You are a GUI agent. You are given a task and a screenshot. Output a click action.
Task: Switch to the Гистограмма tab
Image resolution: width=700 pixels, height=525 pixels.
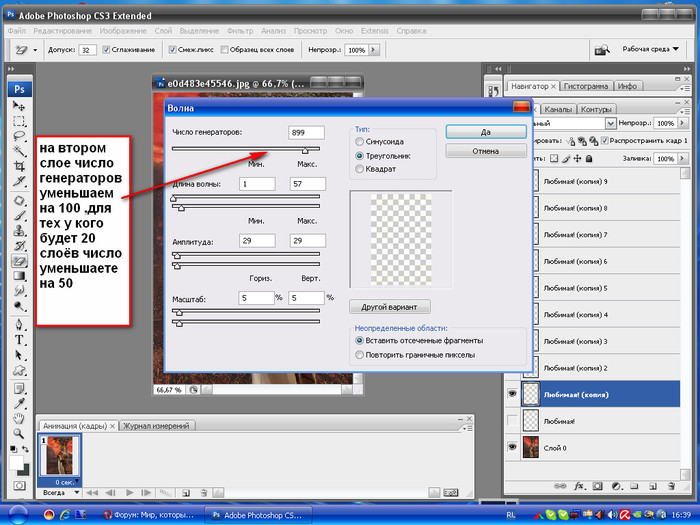(x=586, y=86)
